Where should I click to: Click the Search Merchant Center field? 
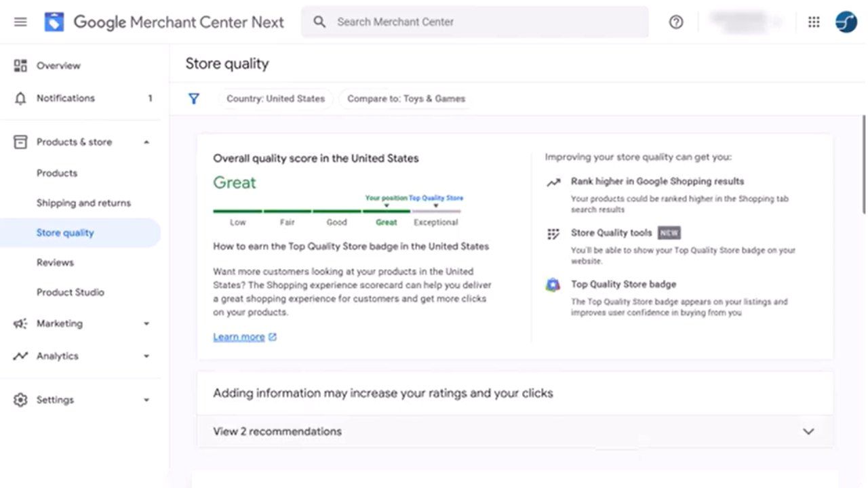point(475,22)
